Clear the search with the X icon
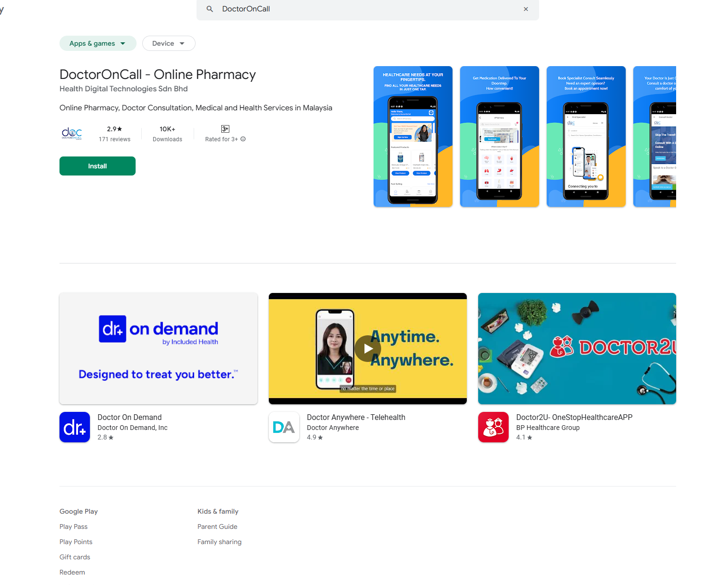This screenshot has width=728, height=585. pos(526,9)
